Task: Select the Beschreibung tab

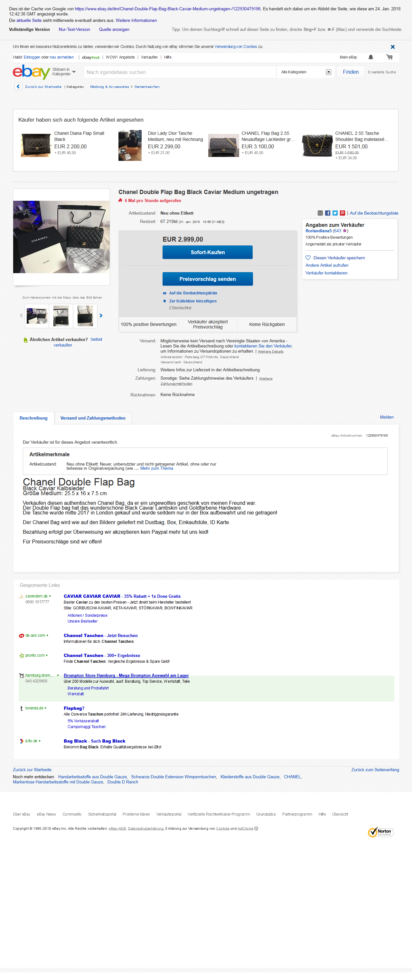Action: click(33, 418)
